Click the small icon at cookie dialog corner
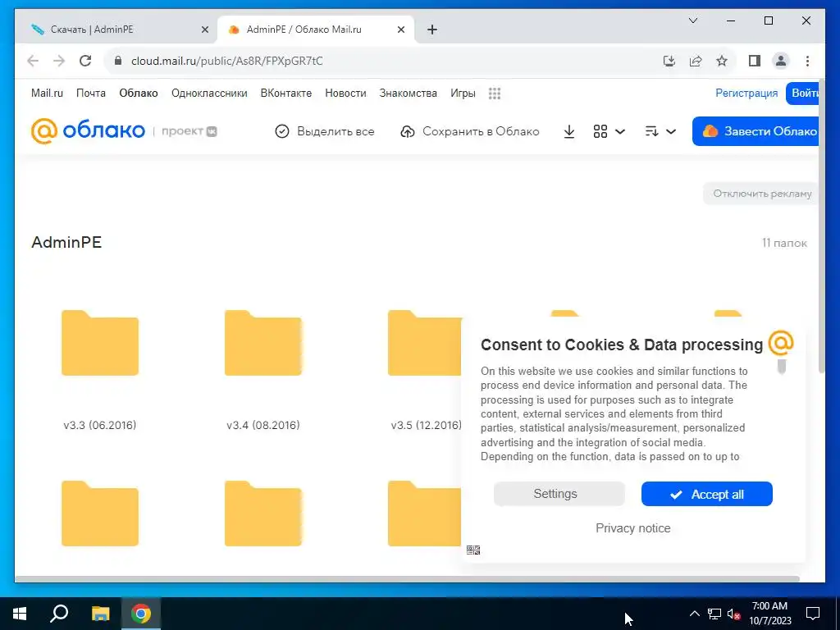The height and width of the screenshot is (630, 840). click(x=473, y=550)
